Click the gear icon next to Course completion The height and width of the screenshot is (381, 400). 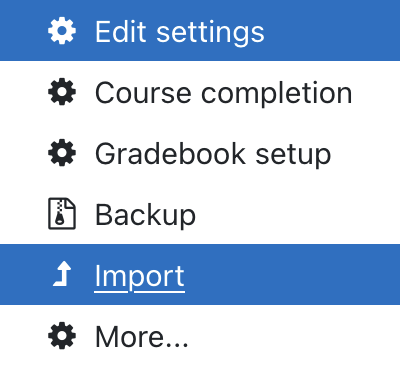[x=62, y=92]
